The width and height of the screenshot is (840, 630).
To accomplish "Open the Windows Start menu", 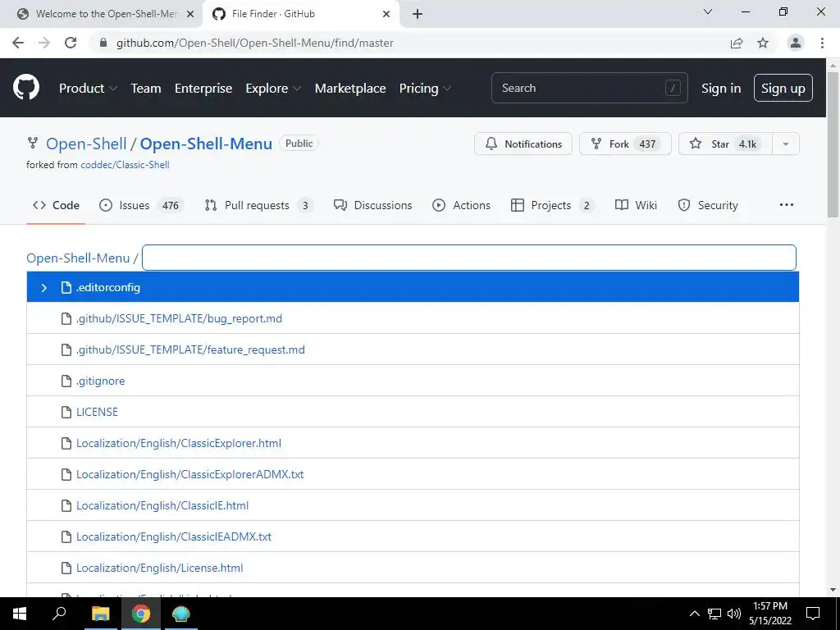I will point(20,614).
